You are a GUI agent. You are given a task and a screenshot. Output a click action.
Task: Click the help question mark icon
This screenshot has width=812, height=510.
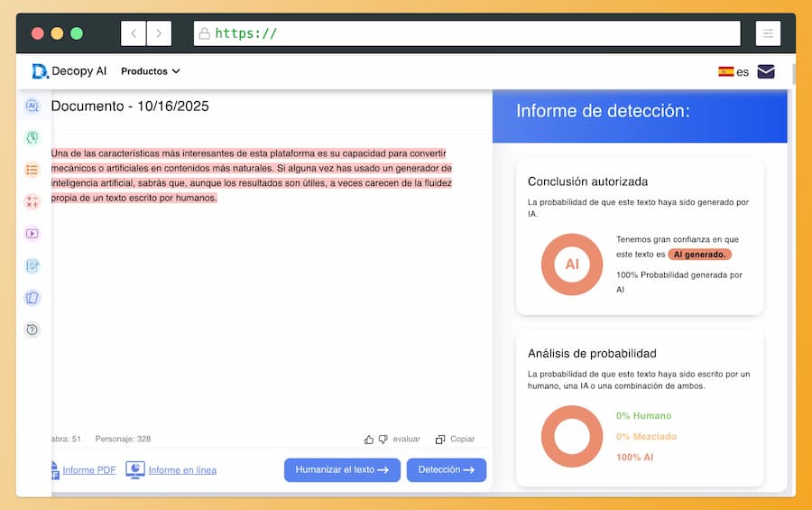click(32, 329)
